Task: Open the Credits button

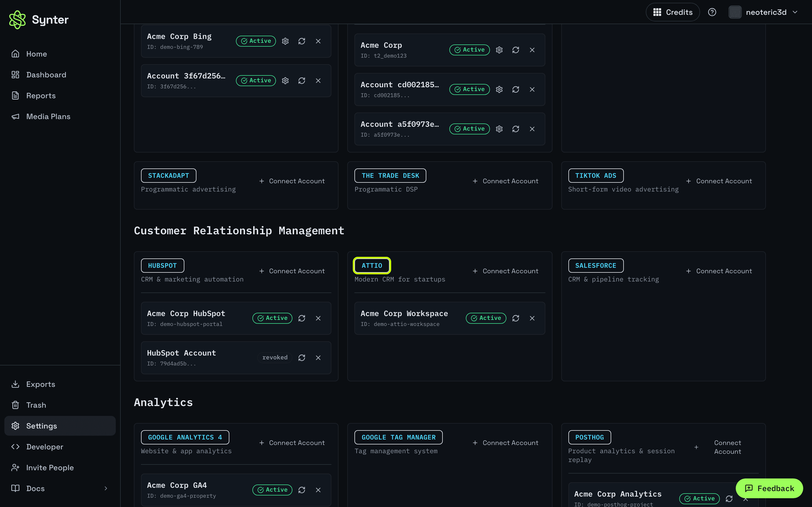Action: [x=673, y=12]
